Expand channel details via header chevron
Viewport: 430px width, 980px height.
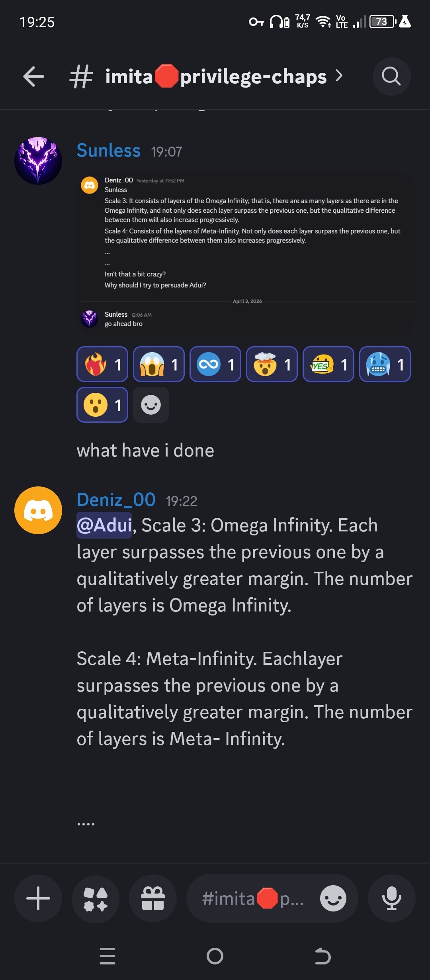point(339,76)
